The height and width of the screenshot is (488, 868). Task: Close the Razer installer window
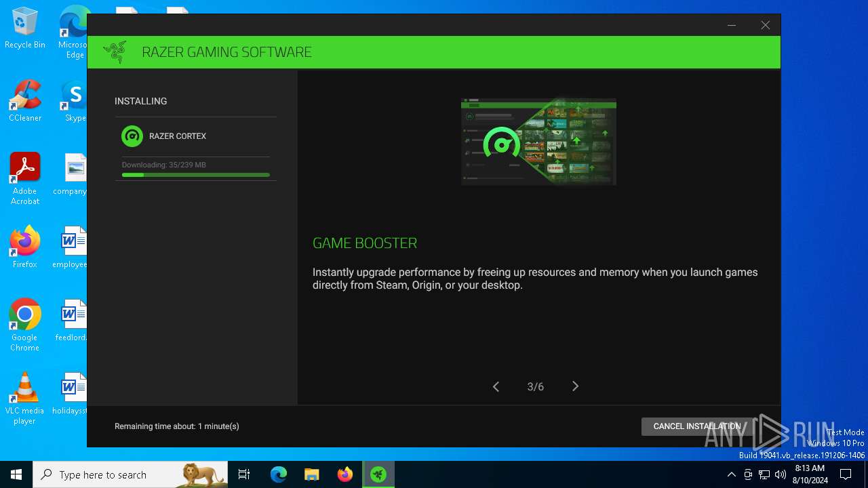765,25
